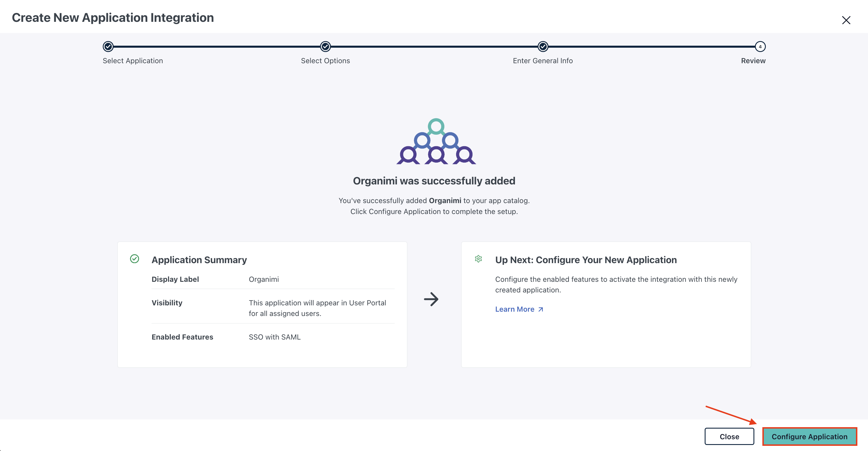
Task: Click the 'Create New Application Integration' title
Action: coord(113,18)
